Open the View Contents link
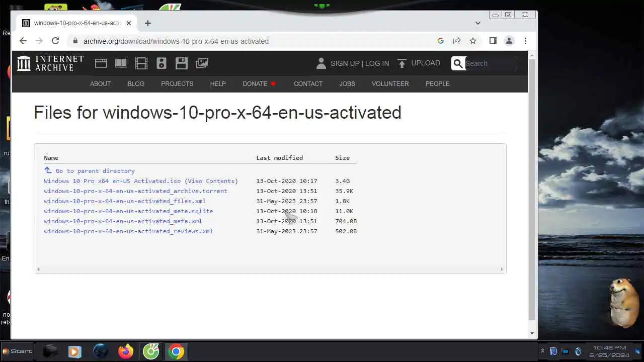The image size is (644, 362). click(x=211, y=181)
